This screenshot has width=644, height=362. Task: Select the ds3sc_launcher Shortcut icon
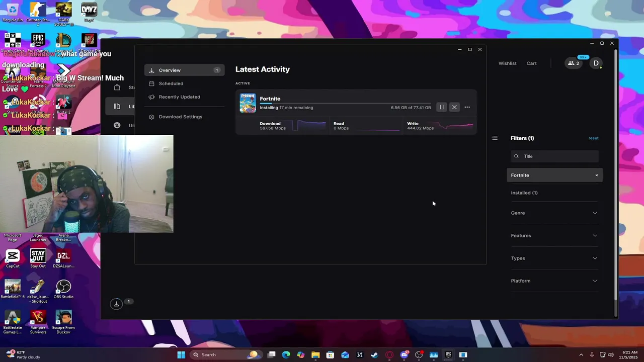[x=38, y=291]
